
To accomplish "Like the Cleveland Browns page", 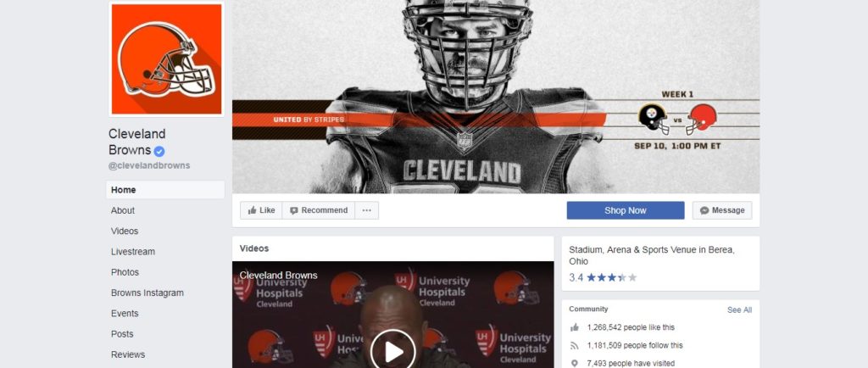I will (x=260, y=210).
